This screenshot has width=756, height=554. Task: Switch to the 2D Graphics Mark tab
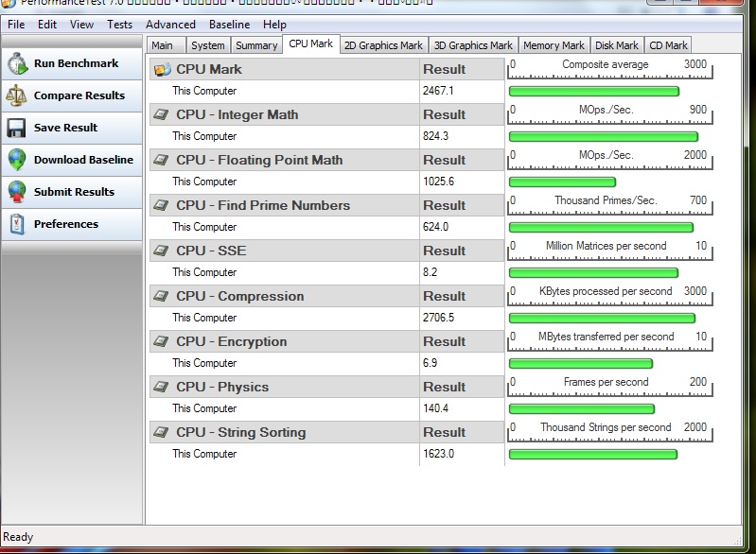pyautogui.click(x=383, y=45)
